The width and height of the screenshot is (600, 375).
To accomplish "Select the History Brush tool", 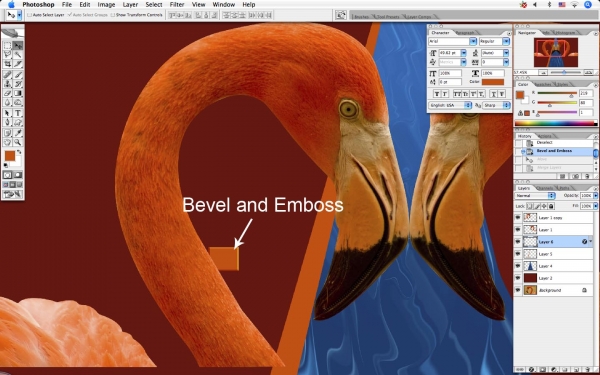I will pyautogui.click(x=18, y=84).
